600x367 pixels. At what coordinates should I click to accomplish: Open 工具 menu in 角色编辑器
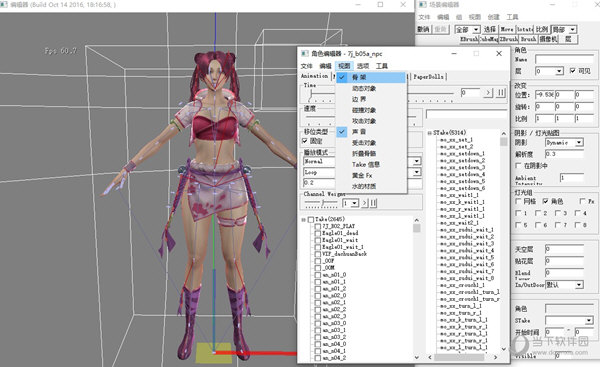[x=382, y=66]
